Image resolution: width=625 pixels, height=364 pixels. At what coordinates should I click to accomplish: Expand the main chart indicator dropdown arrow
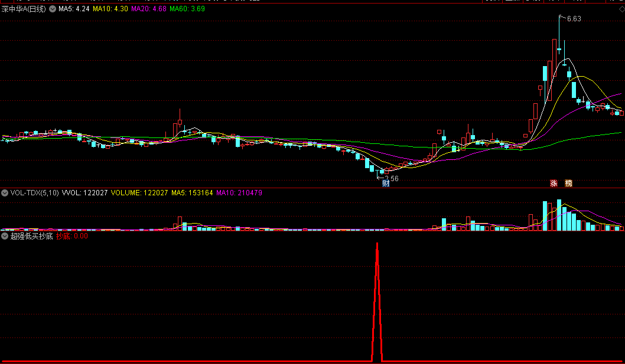pos(53,9)
